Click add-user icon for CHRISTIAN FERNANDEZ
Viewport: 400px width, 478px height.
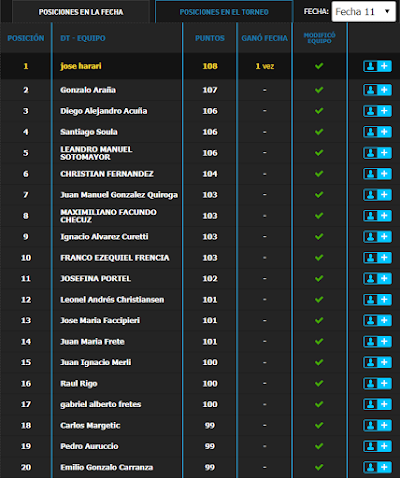click(377, 174)
